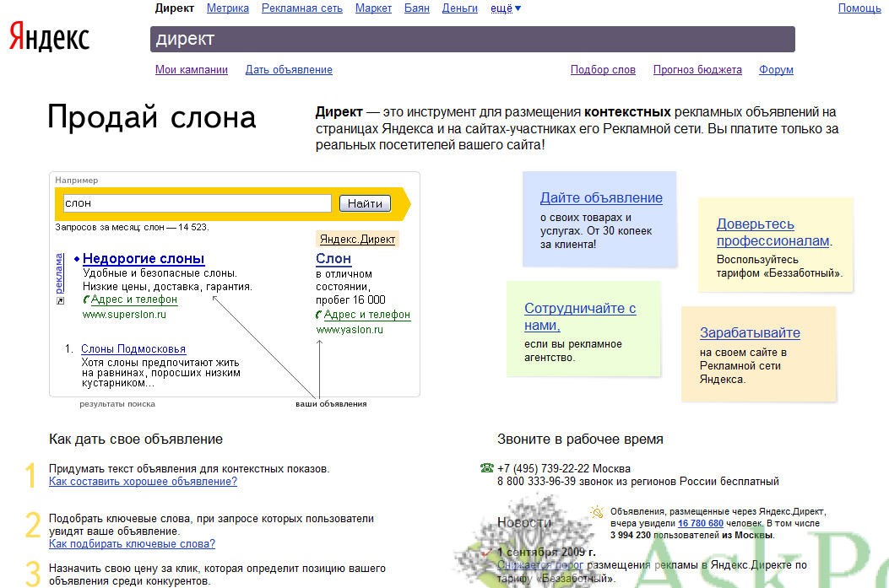The image size is (889, 588).
Task: Click the Звоните в рабочее время heading
Action: (x=580, y=439)
